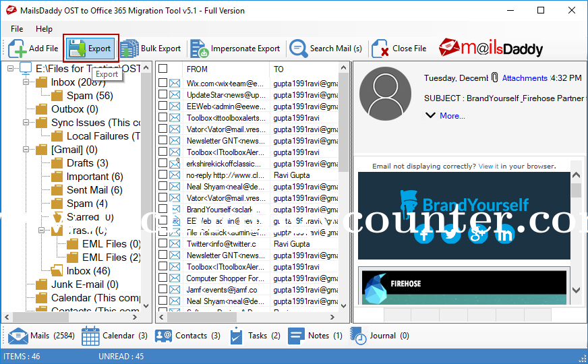
Task: Click the Attachments paperclip icon
Action: 495,78
